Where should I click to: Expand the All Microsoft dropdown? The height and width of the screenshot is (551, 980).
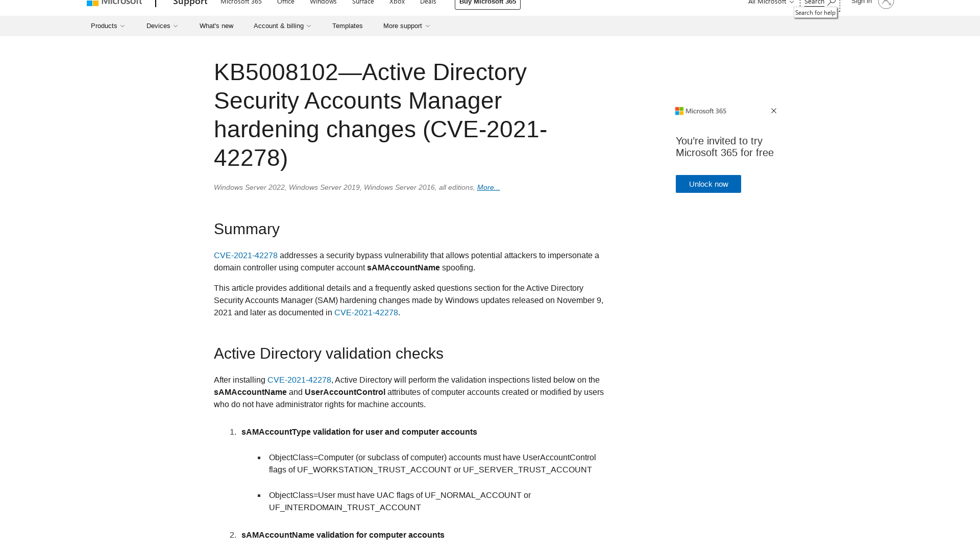click(771, 3)
